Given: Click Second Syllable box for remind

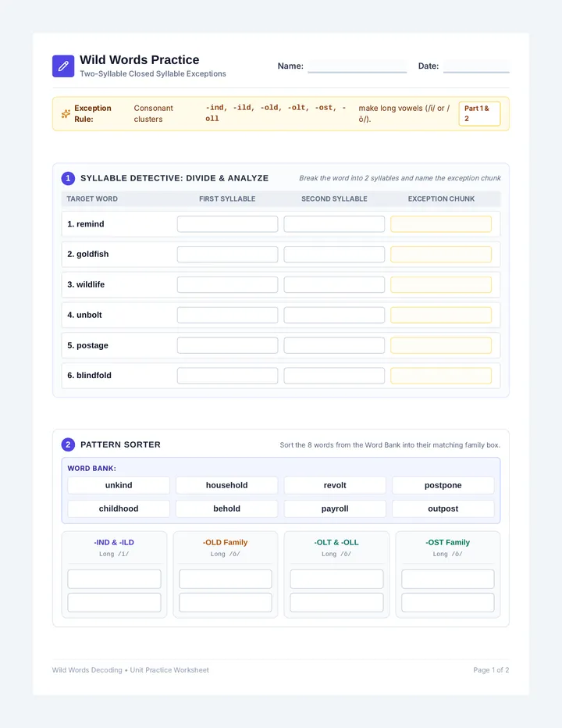Looking at the screenshot, I should (334, 223).
